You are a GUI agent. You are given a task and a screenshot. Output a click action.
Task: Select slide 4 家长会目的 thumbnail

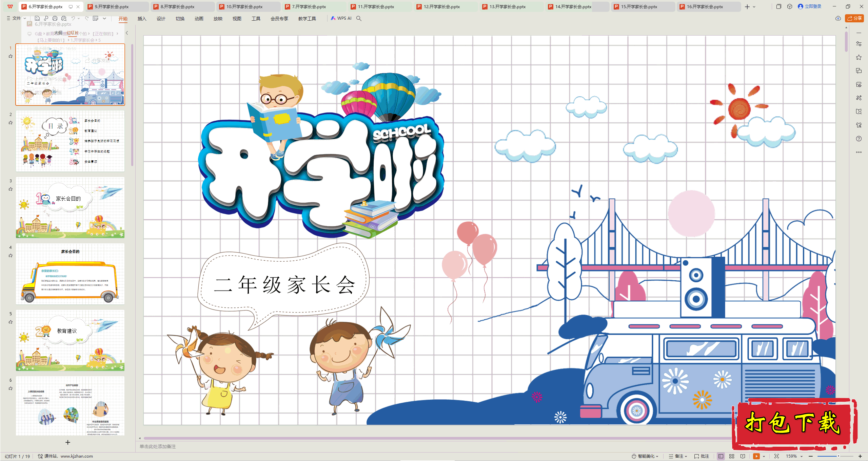pos(70,274)
